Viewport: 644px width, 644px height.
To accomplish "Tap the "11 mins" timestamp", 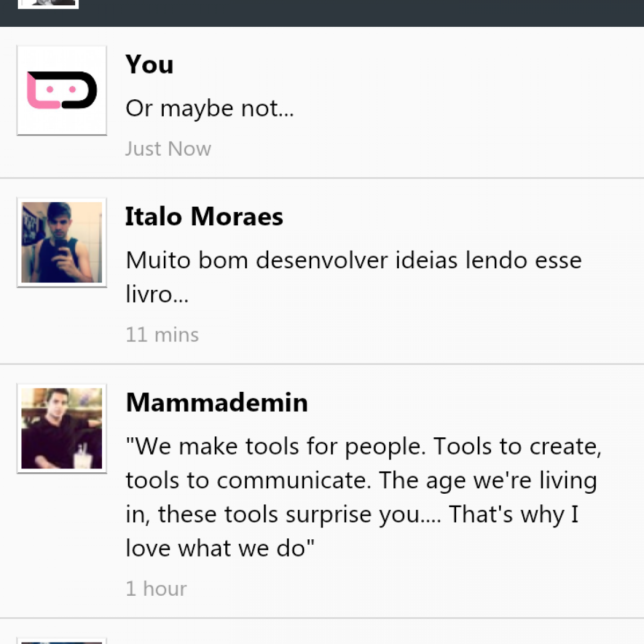I will 162,335.
